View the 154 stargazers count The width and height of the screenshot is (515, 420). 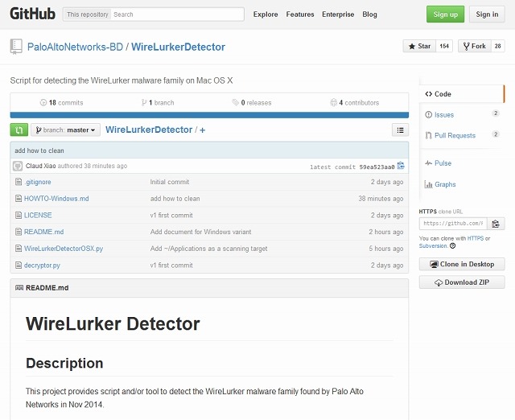tap(444, 47)
